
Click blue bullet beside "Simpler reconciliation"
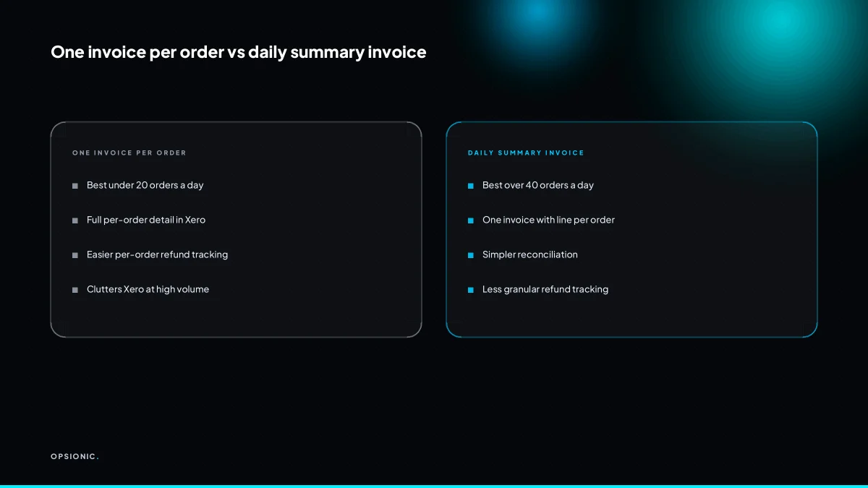471,255
